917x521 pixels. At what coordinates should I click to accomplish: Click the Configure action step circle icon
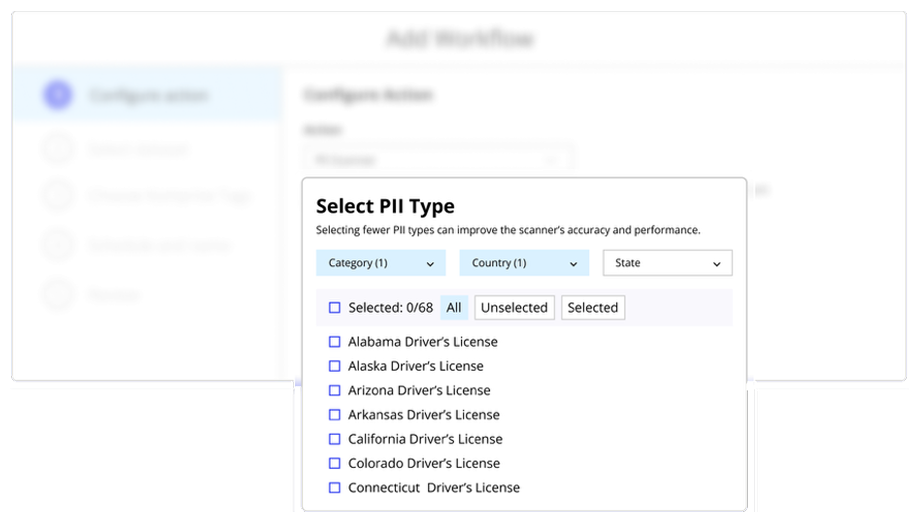coord(58,96)
